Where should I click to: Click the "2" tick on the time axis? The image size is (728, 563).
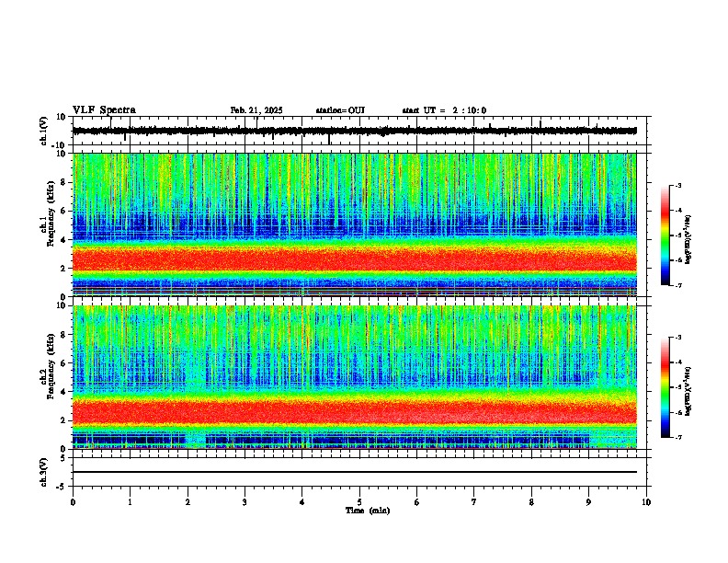click(188, 502)
